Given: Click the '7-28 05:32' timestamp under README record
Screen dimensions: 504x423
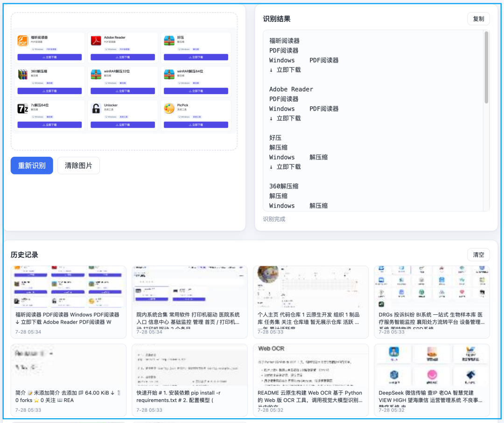Looking at the screenshot, I should (x=270, y=410).
